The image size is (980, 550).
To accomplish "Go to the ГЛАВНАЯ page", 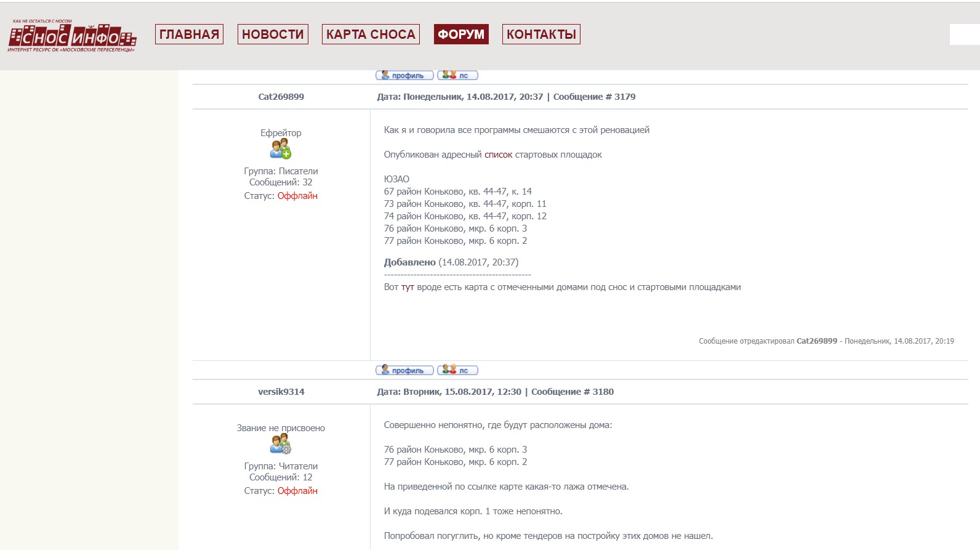I will click(189, 34).
